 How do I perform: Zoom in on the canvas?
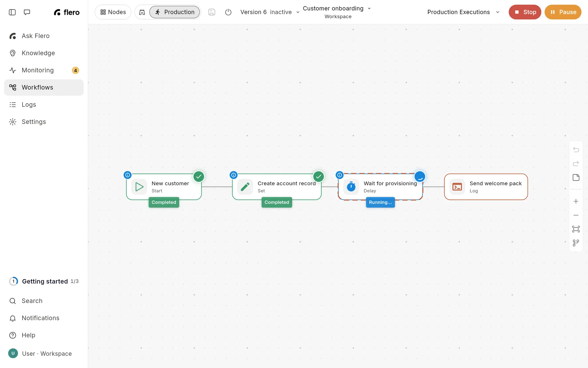coord(576,202)
